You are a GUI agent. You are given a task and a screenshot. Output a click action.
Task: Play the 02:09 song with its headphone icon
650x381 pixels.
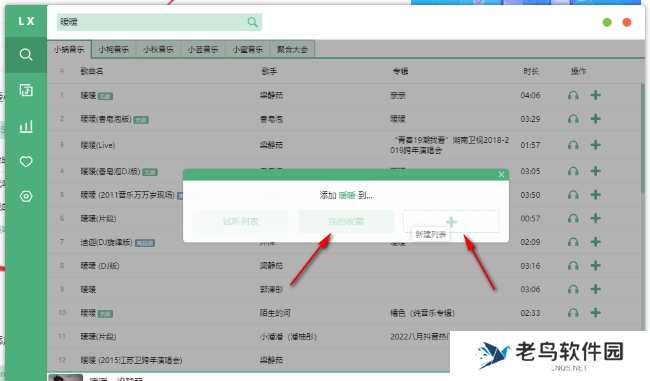point(573,242)
